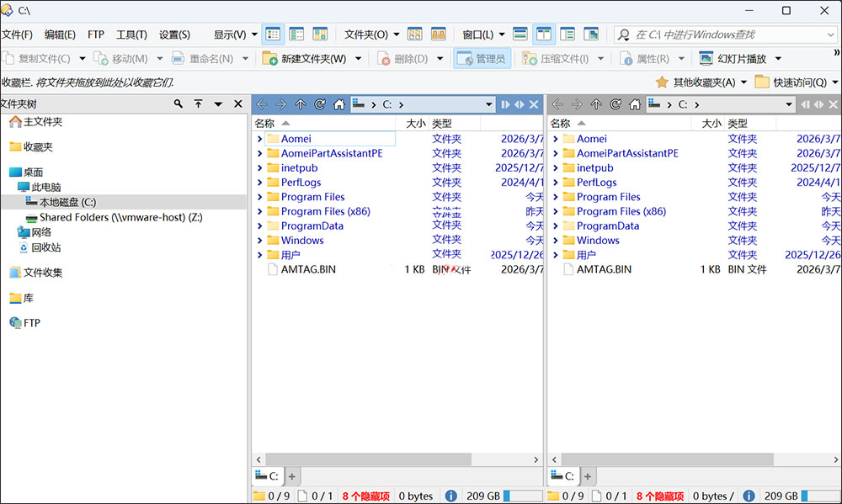Screen dimensions: 842x504
Task: Open the 工具(T) menu
Action: (x=131, y=34)
